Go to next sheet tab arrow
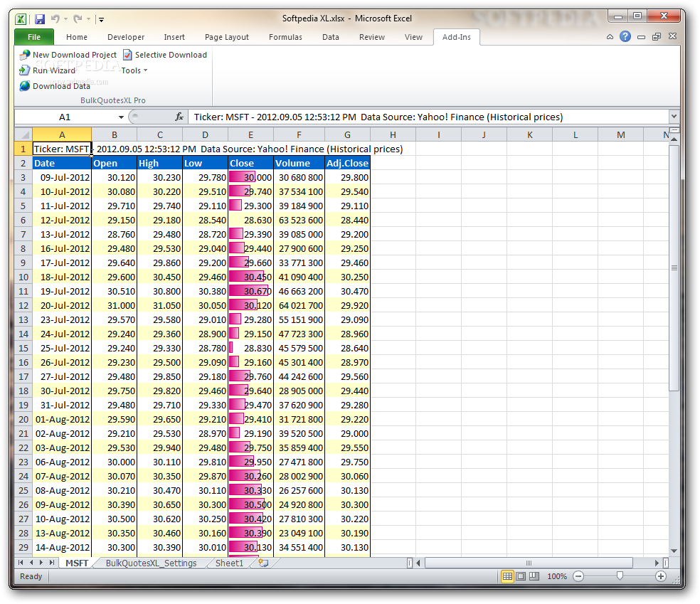The width and height of the screenshot is (700, 604). point(41,563)
